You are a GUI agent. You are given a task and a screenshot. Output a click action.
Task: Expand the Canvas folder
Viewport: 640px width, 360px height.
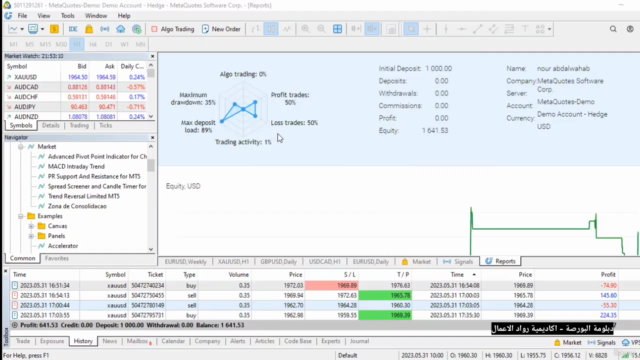point(31,226)
